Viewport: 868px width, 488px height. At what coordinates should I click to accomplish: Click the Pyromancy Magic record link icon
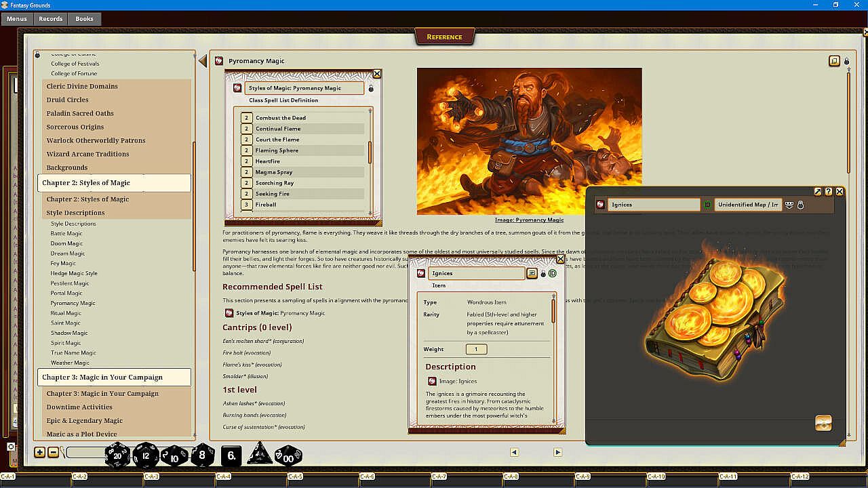click(x=219, y=61)
